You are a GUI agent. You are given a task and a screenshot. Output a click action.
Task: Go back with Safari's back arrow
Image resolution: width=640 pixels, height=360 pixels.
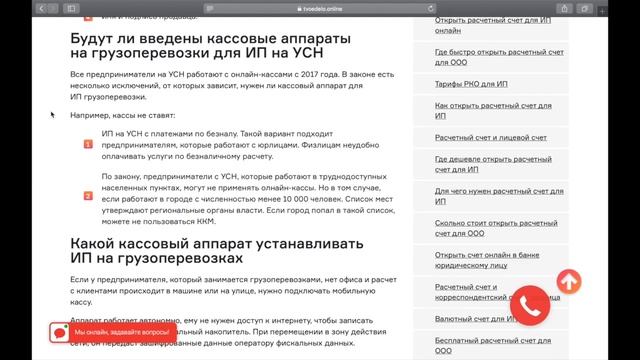(x=41, y=9)
